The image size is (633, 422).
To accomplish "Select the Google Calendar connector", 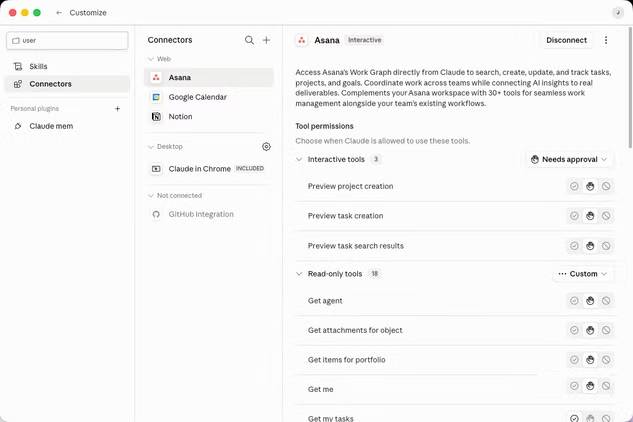I will [209, 97].
